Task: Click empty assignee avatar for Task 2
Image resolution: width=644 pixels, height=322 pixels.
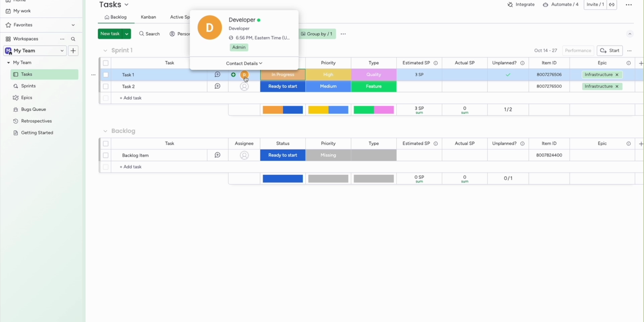Action: pos(244,87)
